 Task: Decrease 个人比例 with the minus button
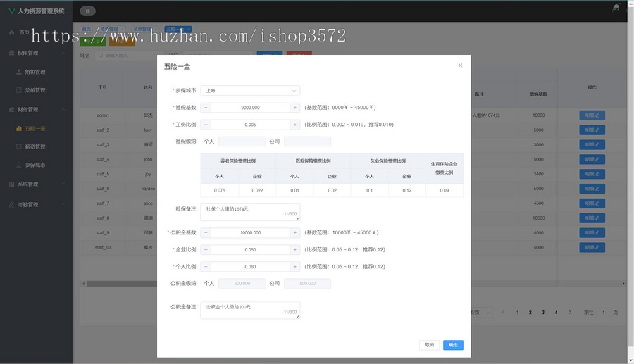coord(206,267)
